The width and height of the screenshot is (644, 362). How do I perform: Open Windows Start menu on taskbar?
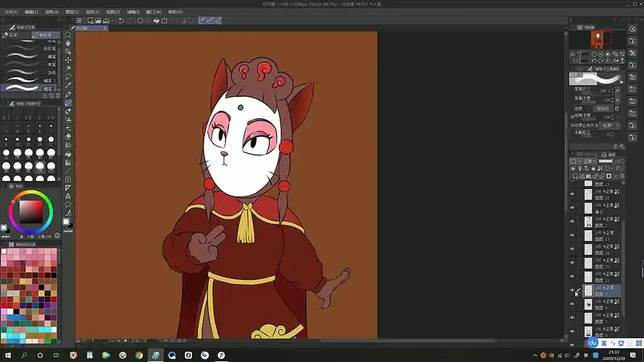pos(7,355)
